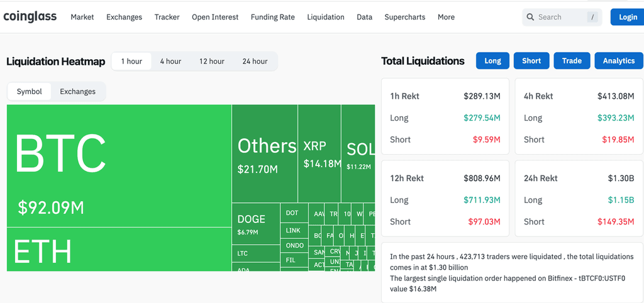Select the XRP heatmap block
This screenshot has width=644, height=303.
pyautogui.click(x=319, y=153)
